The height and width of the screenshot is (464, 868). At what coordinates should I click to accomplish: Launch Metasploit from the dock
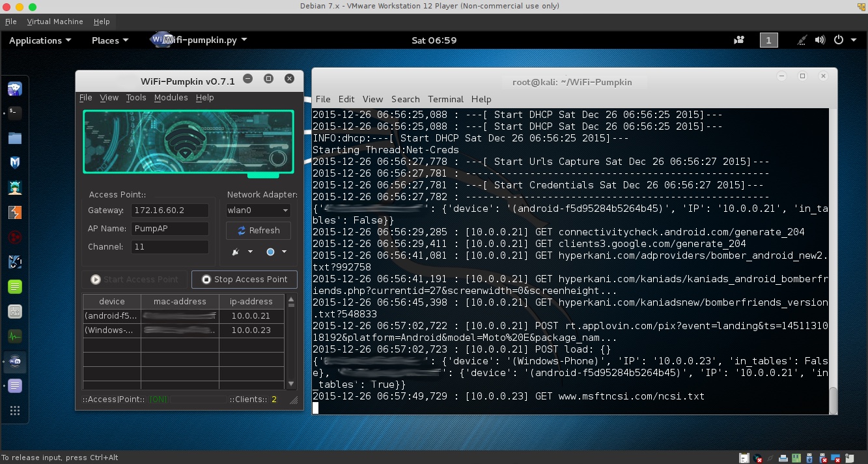pos(15,163)
